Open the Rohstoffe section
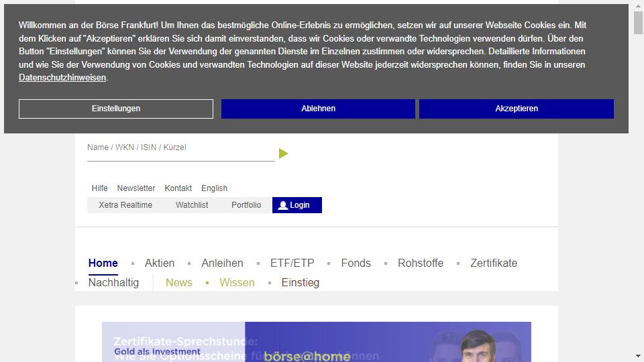Screen dimensions: 644x362 [x=421, y=263]
